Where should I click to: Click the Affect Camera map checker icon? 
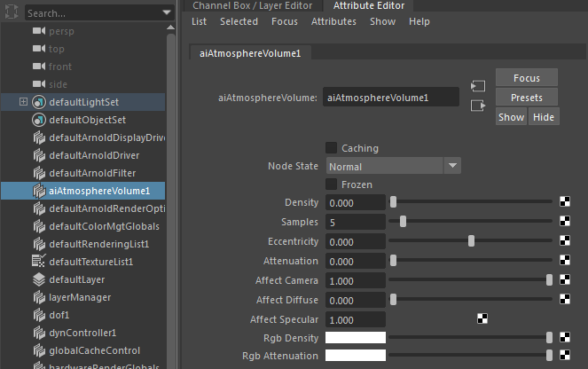point(565,279)
